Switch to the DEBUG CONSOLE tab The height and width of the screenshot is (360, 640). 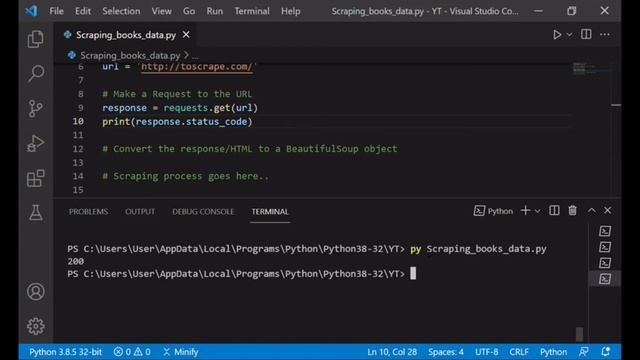pos(203,211)
